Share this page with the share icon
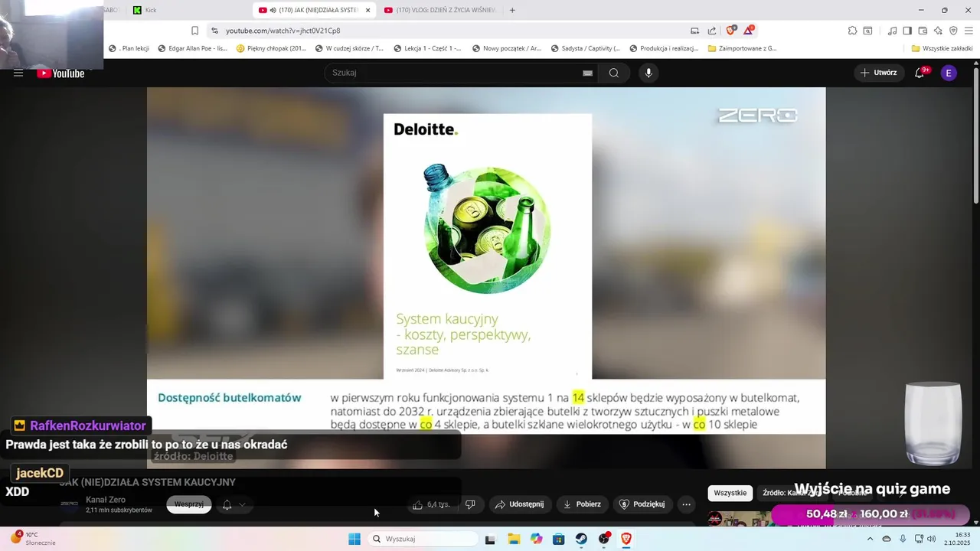 (712, 31)
